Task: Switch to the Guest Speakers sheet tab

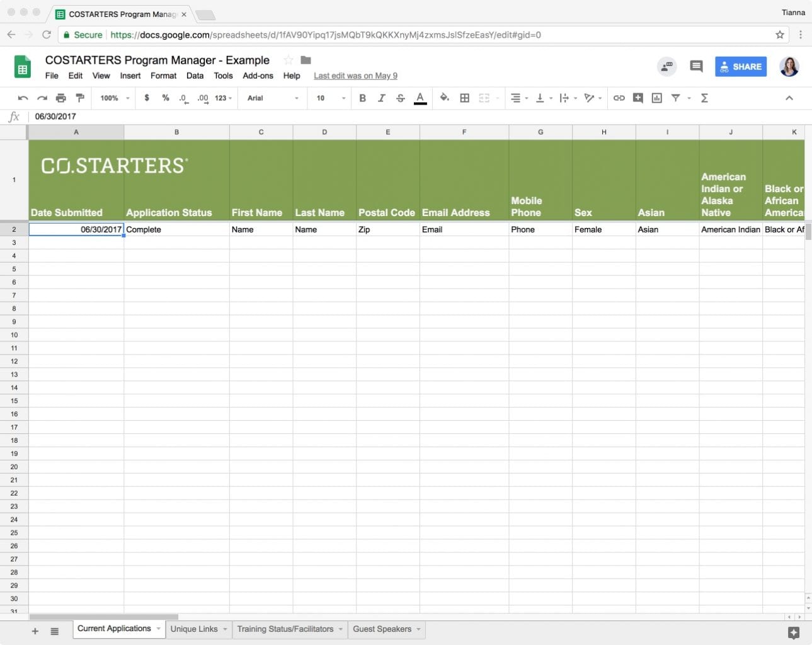Action: [x=382, y=629]
